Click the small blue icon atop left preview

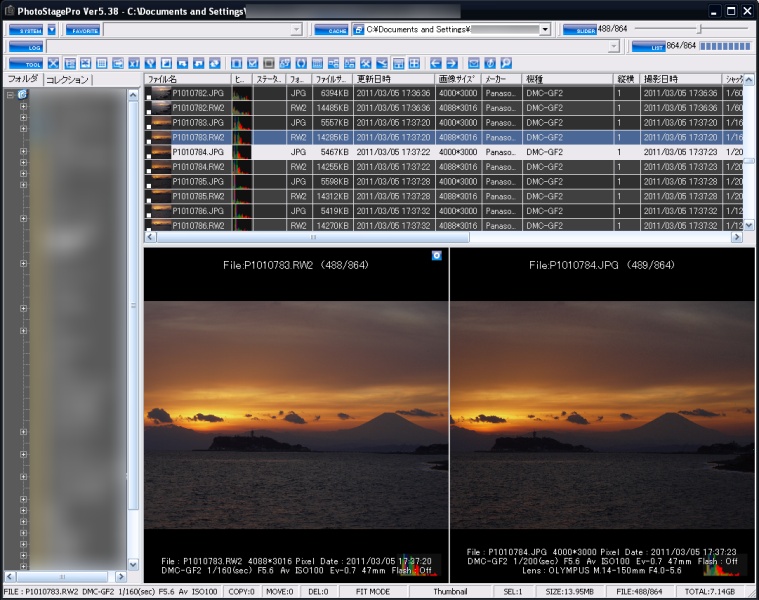(437, 255)
